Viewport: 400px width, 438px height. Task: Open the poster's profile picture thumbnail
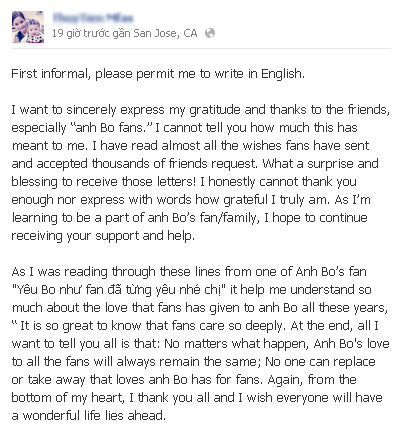click(28, 27)
